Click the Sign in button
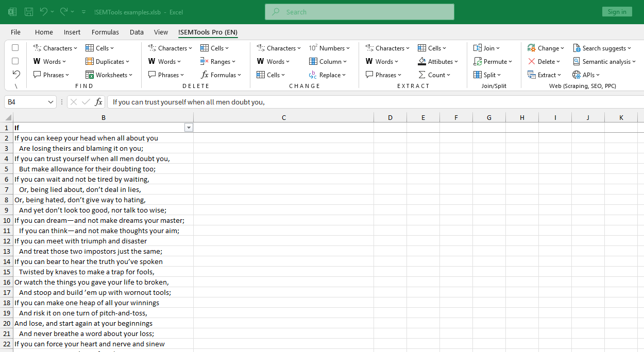 617,11
